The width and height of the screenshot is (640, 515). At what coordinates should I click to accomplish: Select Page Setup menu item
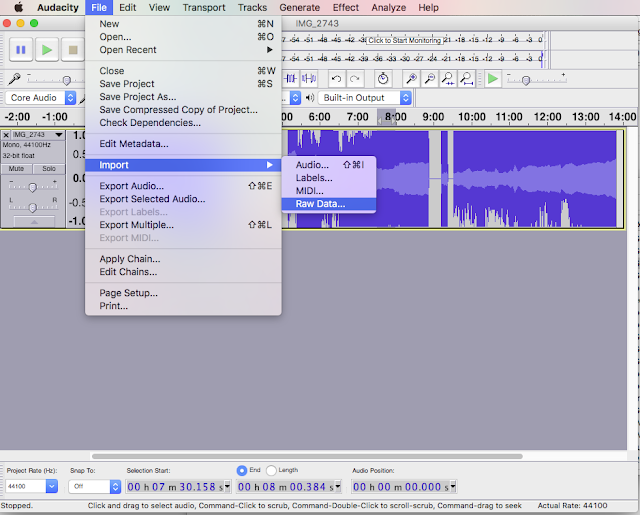point(183,293)
